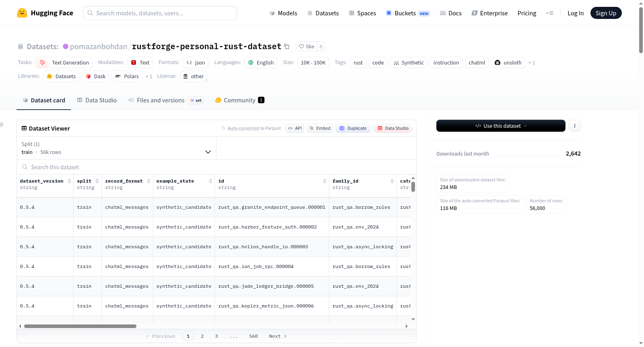Screen dimensions: 644x347
Task: Select the Text modality tag
Action: (x=140, y=62)
